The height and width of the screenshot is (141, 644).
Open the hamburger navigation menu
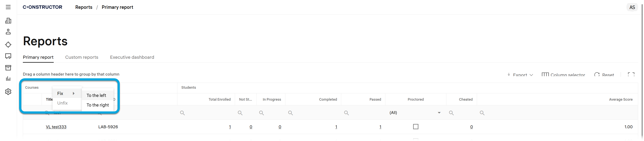(x=8, y=7)
